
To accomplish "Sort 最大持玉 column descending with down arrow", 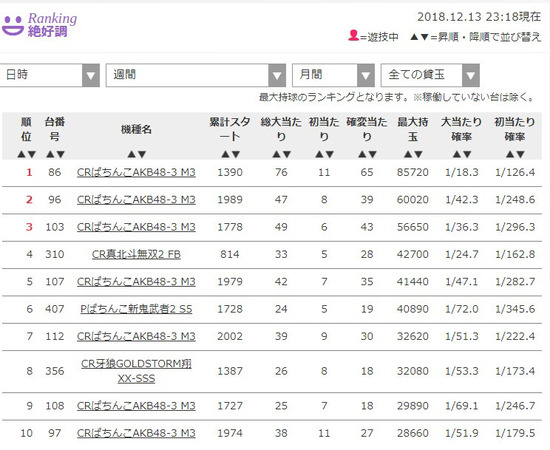I will 418,154.
